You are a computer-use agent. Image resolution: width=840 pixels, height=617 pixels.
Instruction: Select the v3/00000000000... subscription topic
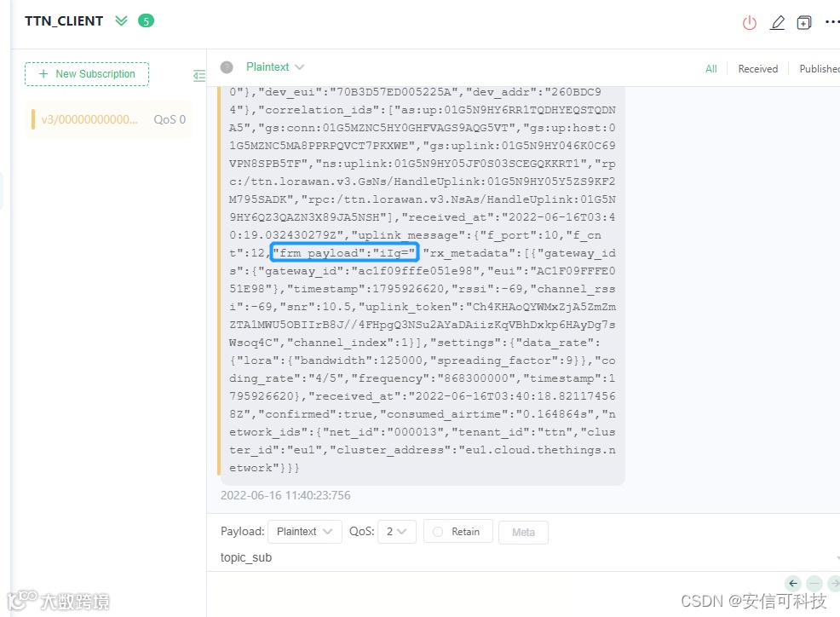tap(109, 119)
